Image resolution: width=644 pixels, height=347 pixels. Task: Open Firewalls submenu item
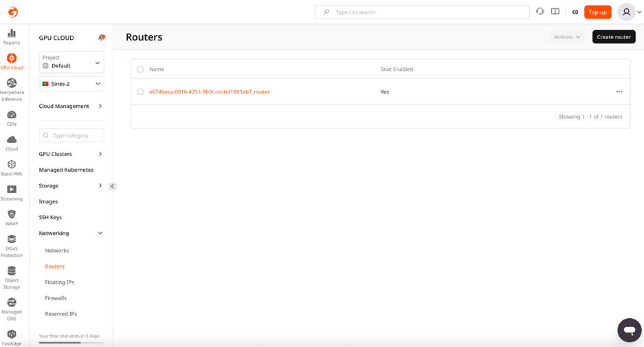click(x=56, y=298)
